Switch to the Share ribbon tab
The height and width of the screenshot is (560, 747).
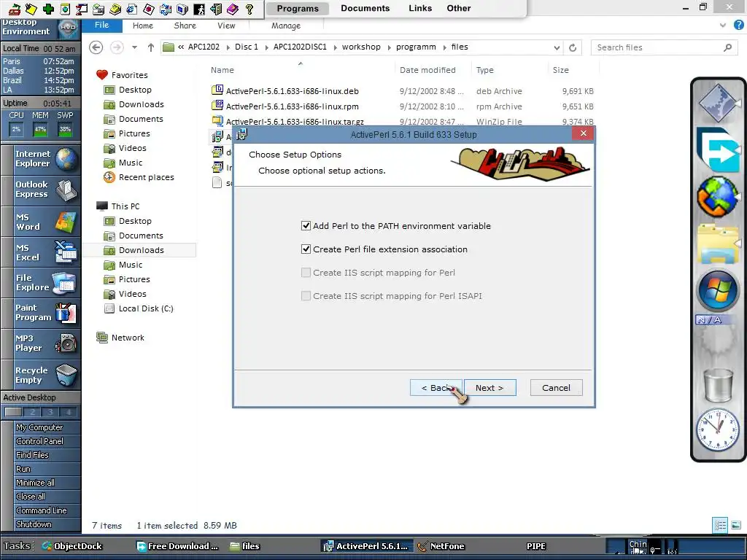(185, 26)
